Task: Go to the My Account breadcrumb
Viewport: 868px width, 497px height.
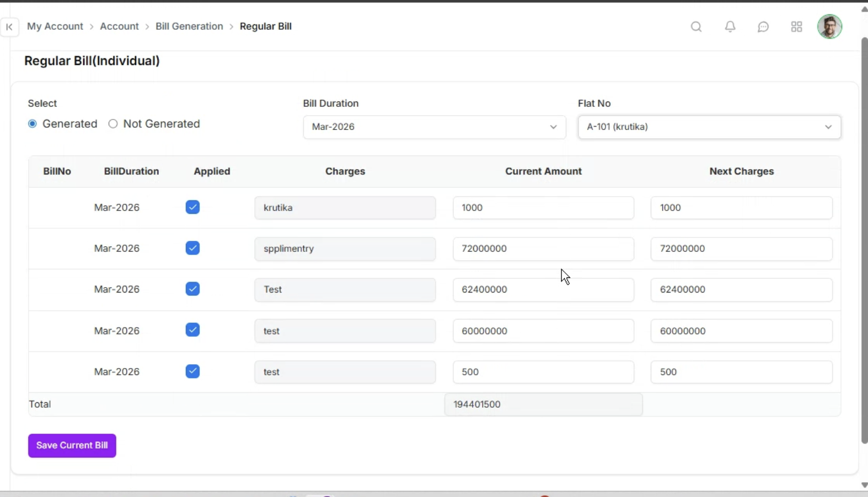Action: click(x=55, y=26)
